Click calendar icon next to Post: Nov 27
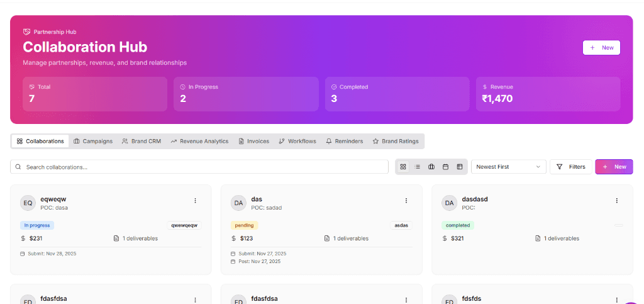The width and height of the screenshot is (644, 304). (233, 261)
